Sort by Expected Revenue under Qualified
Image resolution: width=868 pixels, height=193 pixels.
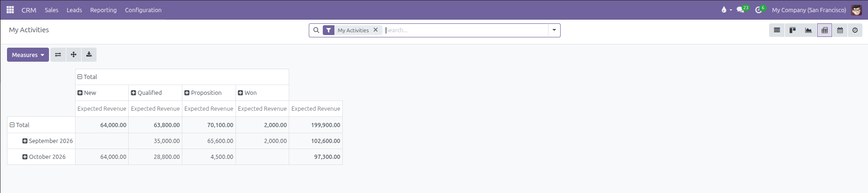click(x=155, y=108)
